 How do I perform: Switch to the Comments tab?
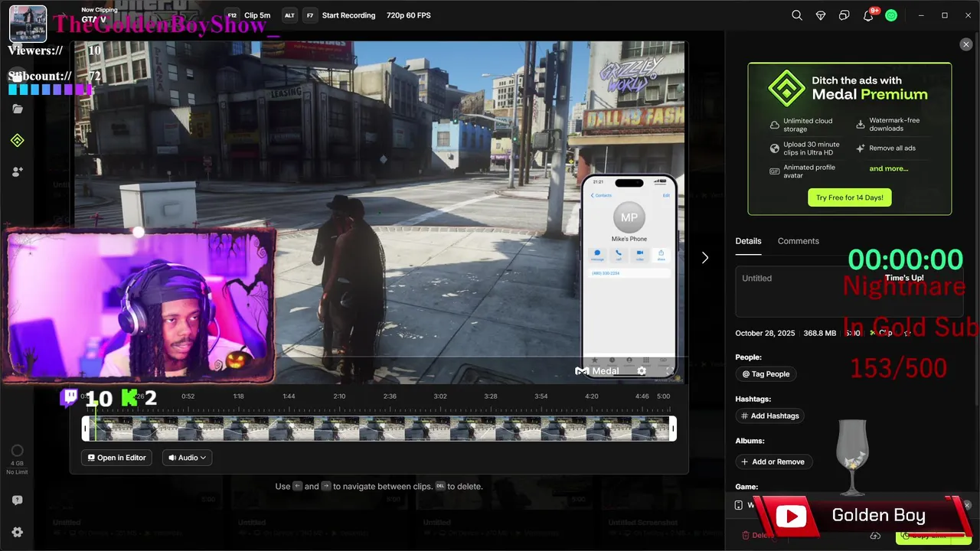point(799,241)
